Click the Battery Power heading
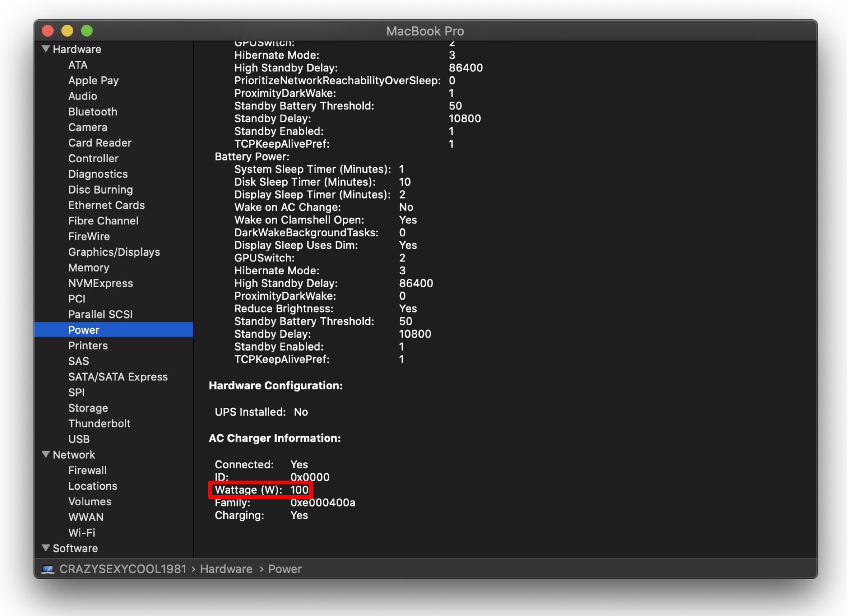847x616 pixels. coord(252,157)
